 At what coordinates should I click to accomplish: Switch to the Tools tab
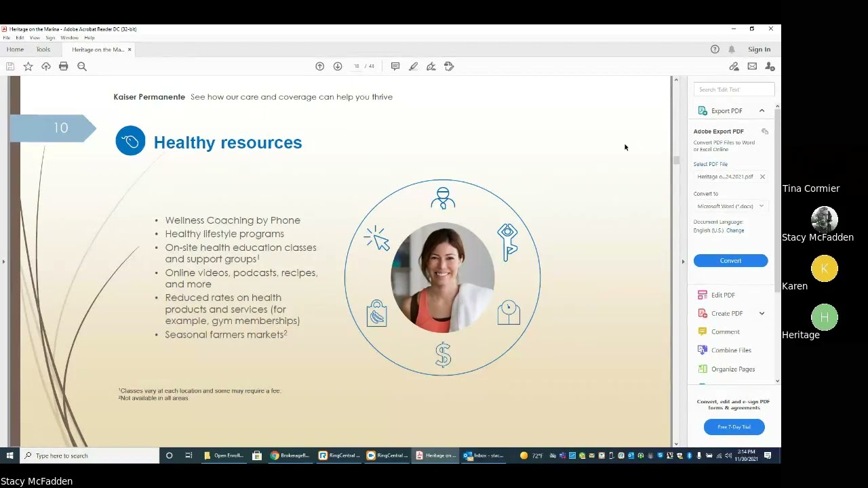click(43, 49)
